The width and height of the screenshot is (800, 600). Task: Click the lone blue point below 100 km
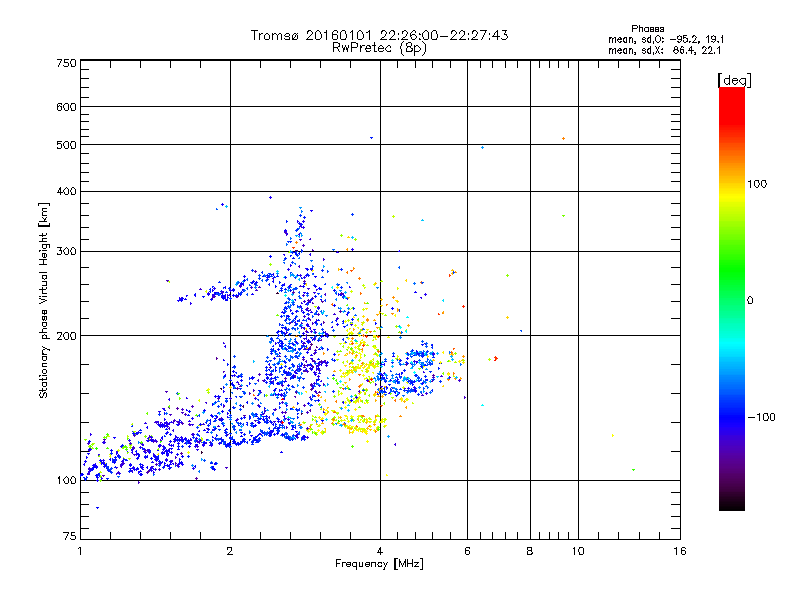pyautogui.click(x=97, y=508)
